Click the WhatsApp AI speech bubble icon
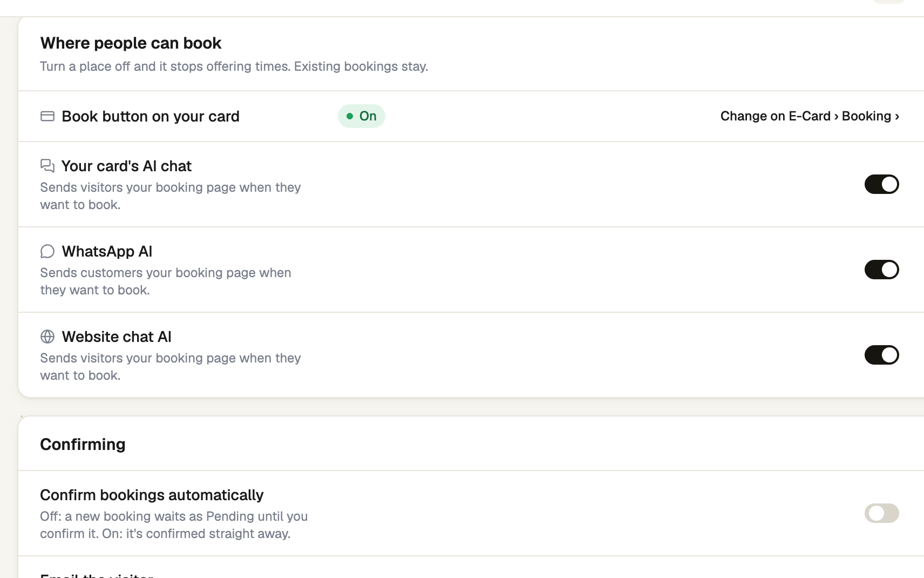Viewport: 924px width, 578px height. click(47, 251)
